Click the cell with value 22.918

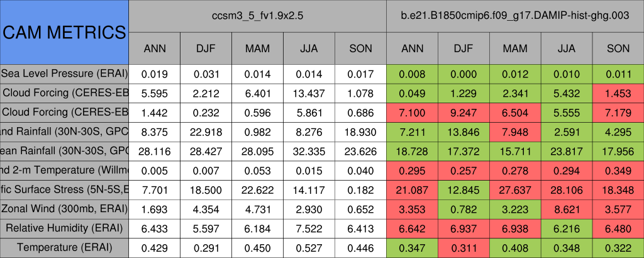pos(206,132)
